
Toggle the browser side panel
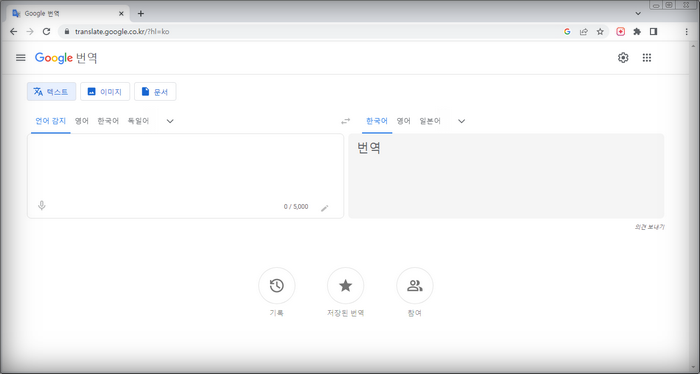pos(654,32)
